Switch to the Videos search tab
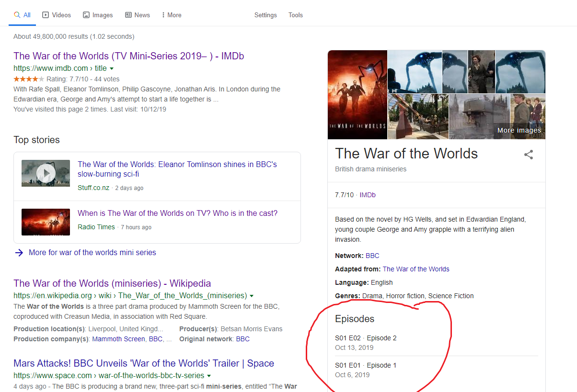 (x=57, y=15)
